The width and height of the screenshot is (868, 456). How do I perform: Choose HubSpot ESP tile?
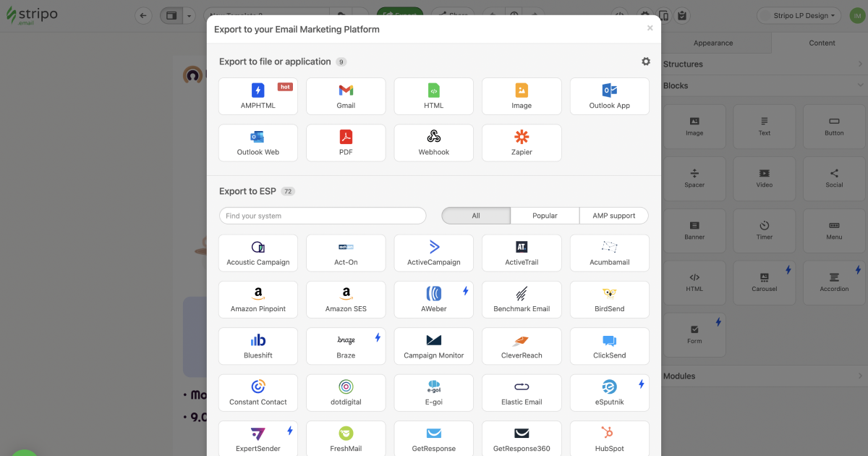pyautogui.click(x=610, y=439)
